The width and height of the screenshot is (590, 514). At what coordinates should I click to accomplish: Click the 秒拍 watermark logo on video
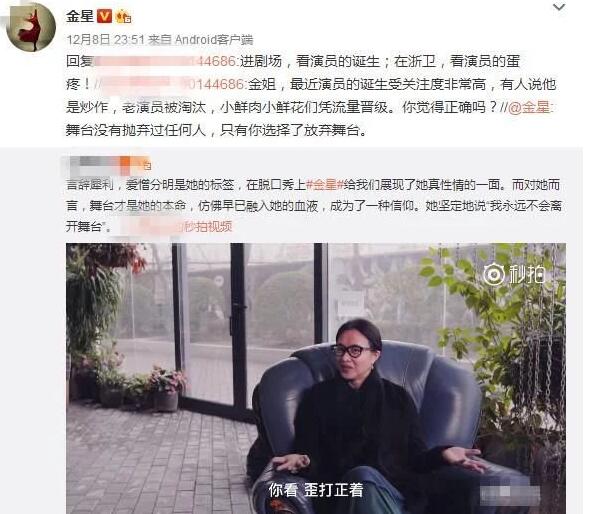click(x=514, y=274)
